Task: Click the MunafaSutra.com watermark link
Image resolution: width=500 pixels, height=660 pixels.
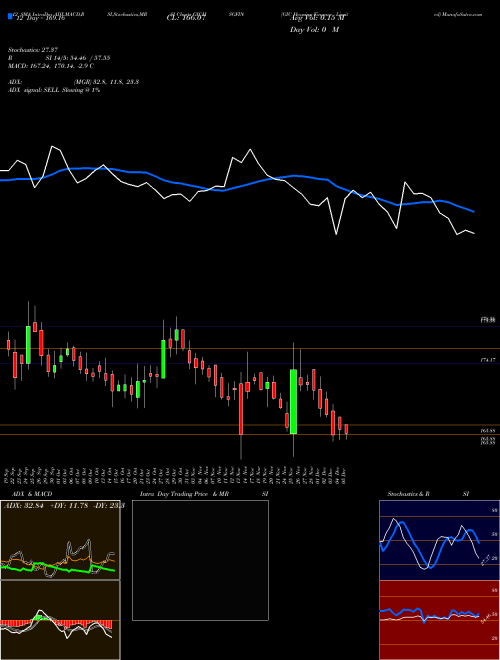Action: (458, 14)
